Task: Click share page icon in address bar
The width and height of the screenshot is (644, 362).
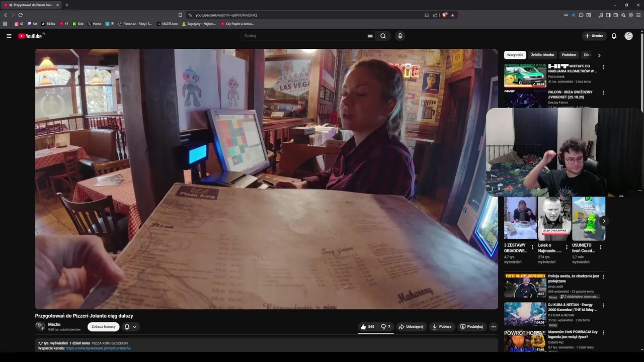Action: [435, 15]
